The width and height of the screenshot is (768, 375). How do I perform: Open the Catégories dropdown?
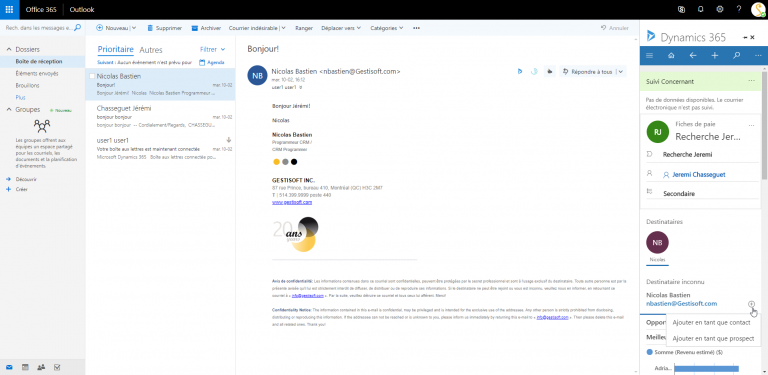point(387,28)
